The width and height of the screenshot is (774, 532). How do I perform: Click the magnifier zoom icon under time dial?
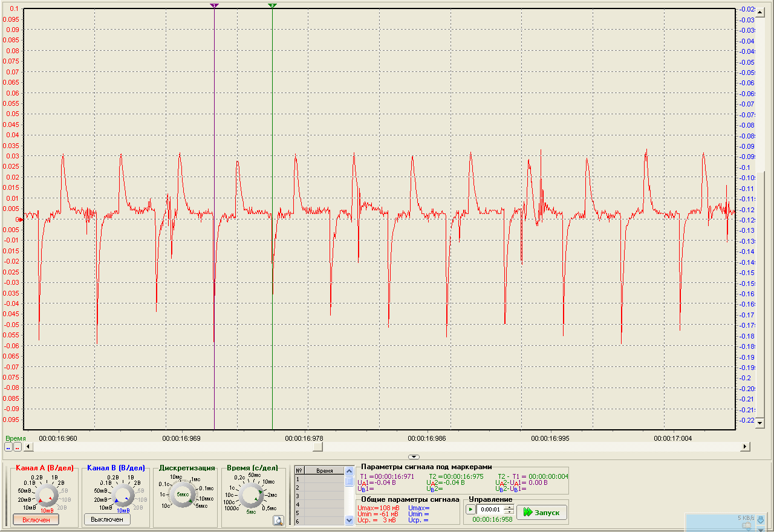click(x=278, y=520)
